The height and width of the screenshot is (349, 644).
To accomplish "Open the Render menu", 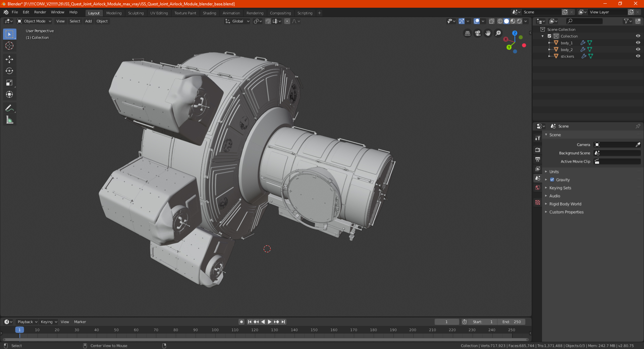I will [x=40, y=12].
